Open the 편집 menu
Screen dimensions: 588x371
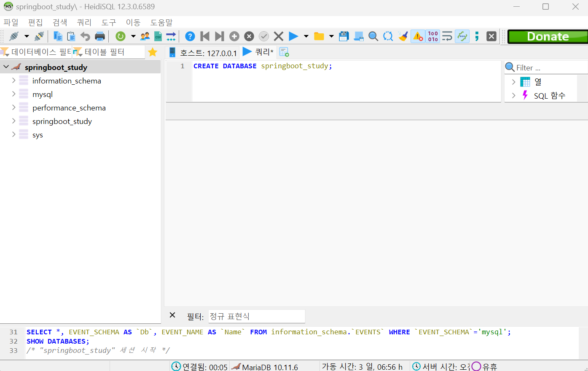pyautogui.click(x=35, y=22)
